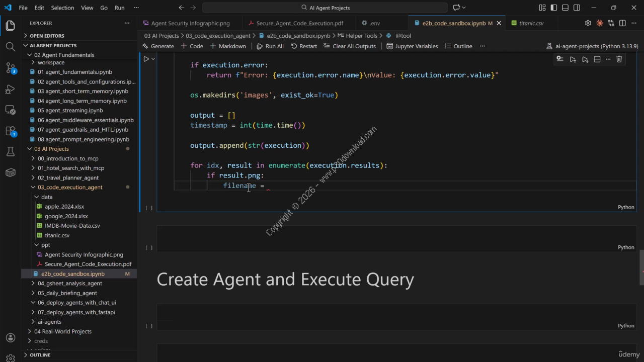The image size is (644, 362).
Task: Click the Run All button
Action: coord(270,46)
